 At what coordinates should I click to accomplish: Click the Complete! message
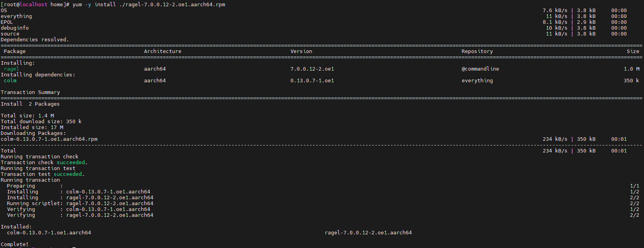tap(15, 244)
